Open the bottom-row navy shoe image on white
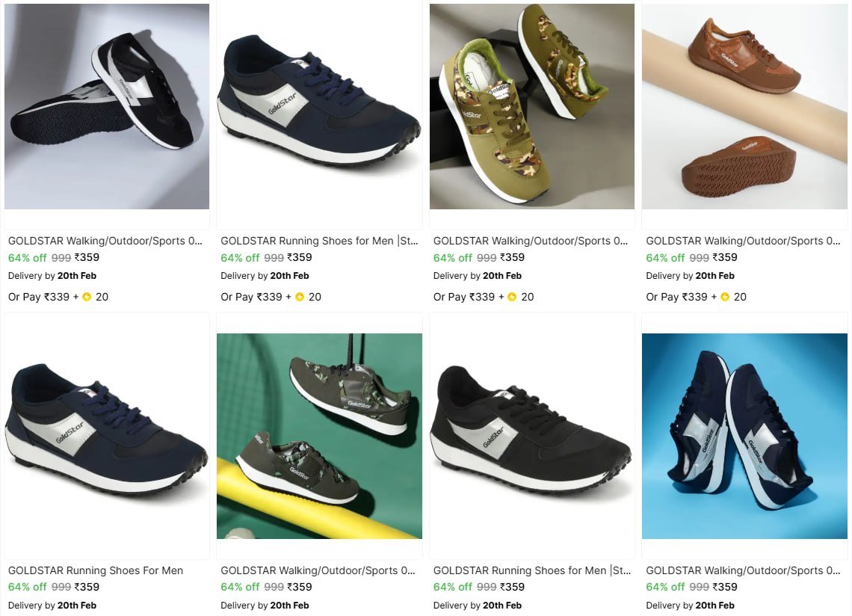 [x=107, y=436]
